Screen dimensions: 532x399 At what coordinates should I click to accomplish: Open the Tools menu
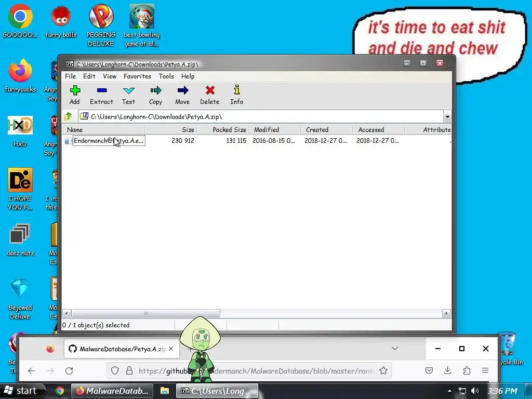pyautogui.click(x=166, y=76)
